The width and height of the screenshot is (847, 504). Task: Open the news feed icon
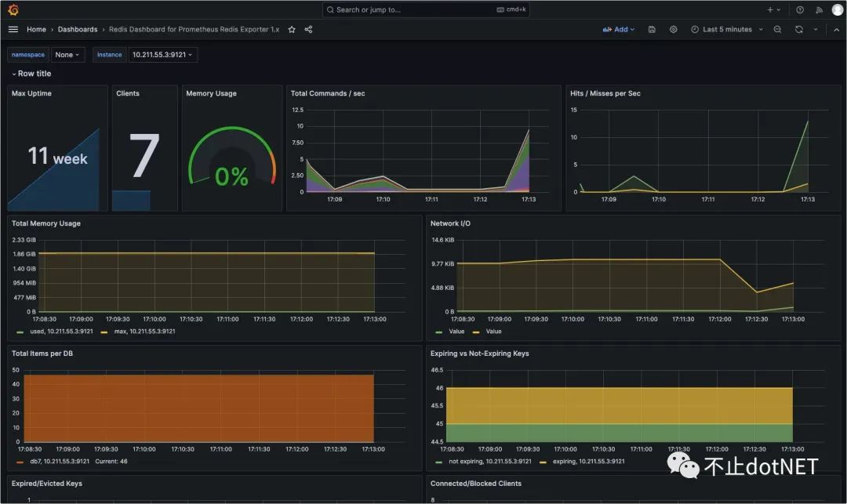pyautogui.click(x=819, y=9)
